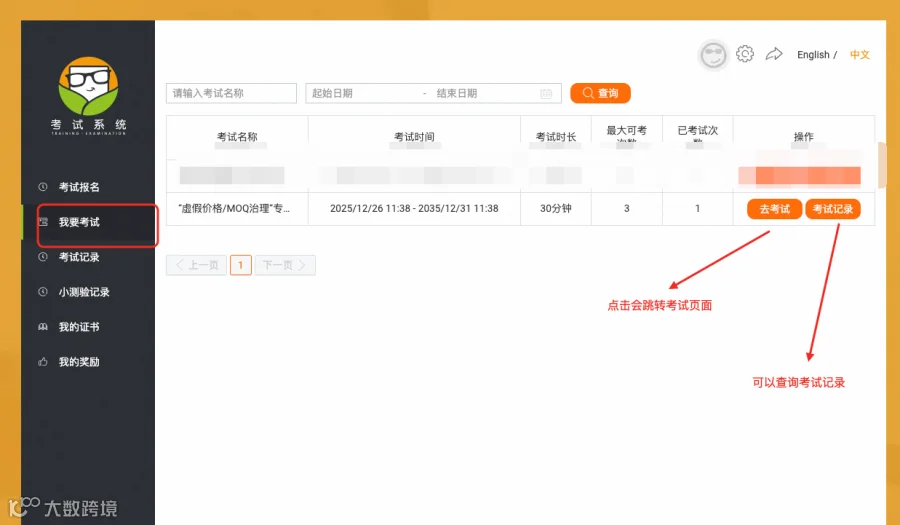Switch language to 中文
Image resolution: width=900 pixels, height=525 pixels.
[859, 55]
